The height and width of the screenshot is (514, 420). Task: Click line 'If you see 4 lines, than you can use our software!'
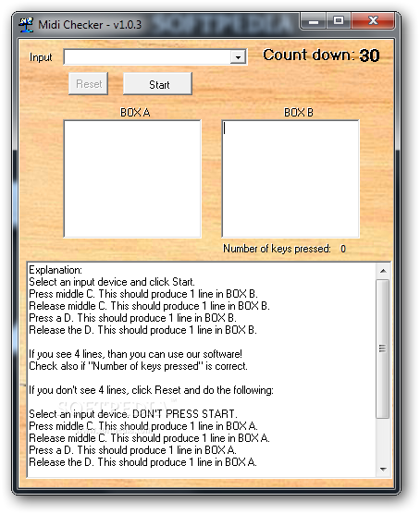[x=135, y=354]
